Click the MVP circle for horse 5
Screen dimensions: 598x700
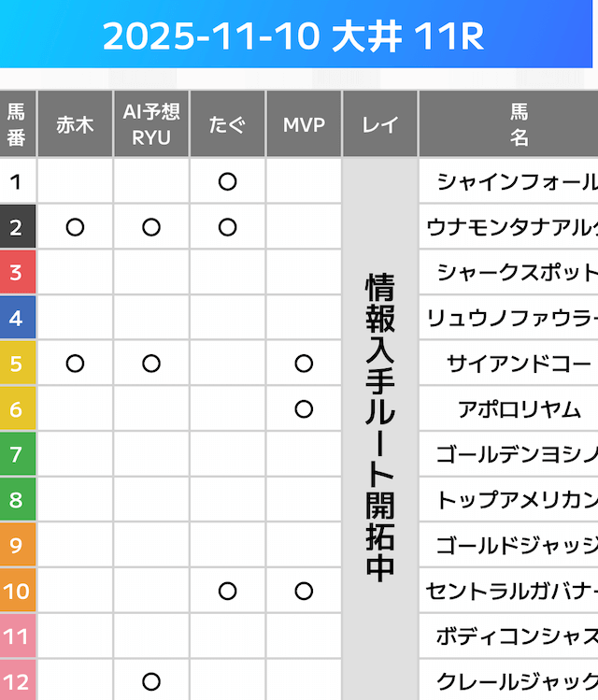tap(304, 364)
